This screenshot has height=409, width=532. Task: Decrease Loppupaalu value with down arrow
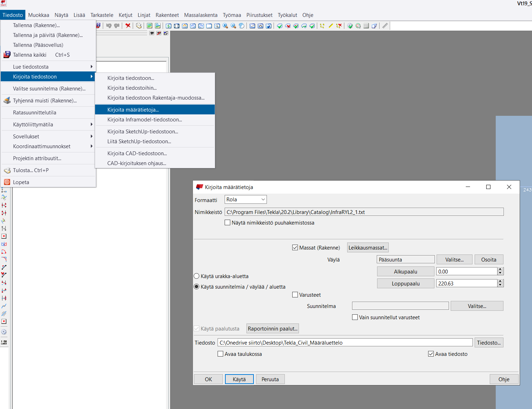tap(500, 285)
